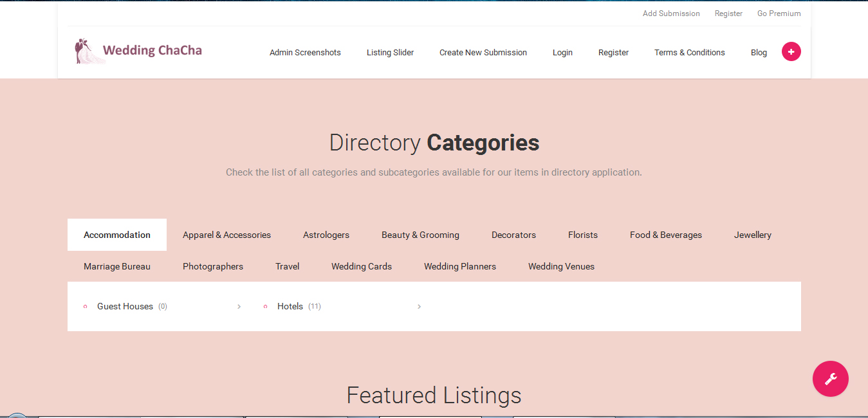This screenshot has height=418, width=868.
Task: Open the pink wrench customization button
Action: pos(830,379)
